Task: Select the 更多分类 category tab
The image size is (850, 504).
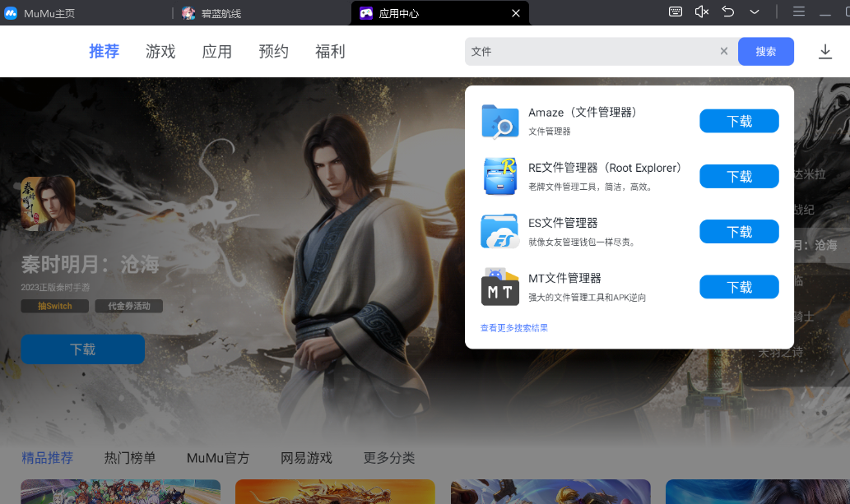Action: pyautogui.click(x=389, y=458)
